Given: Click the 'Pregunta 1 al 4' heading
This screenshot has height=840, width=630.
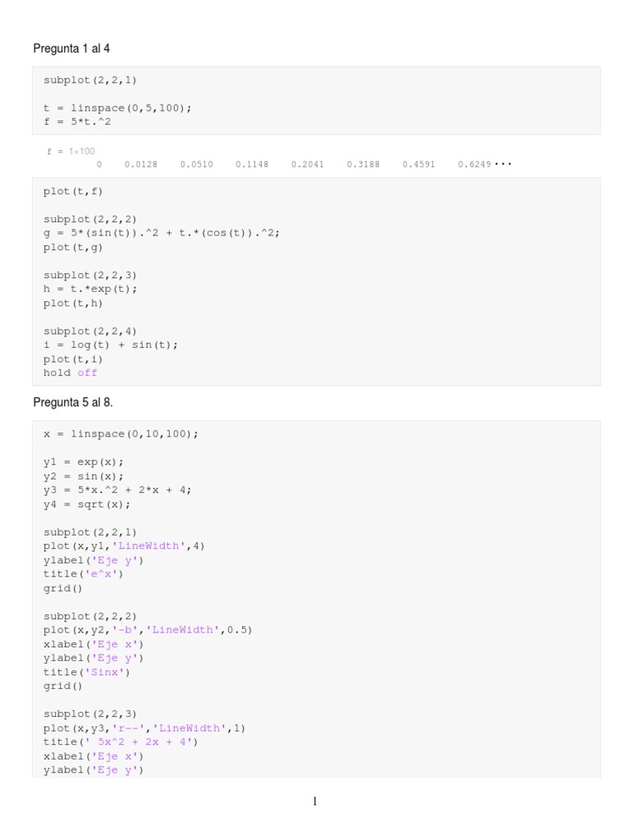Looking at the screenshot, I should coord(71,48).
